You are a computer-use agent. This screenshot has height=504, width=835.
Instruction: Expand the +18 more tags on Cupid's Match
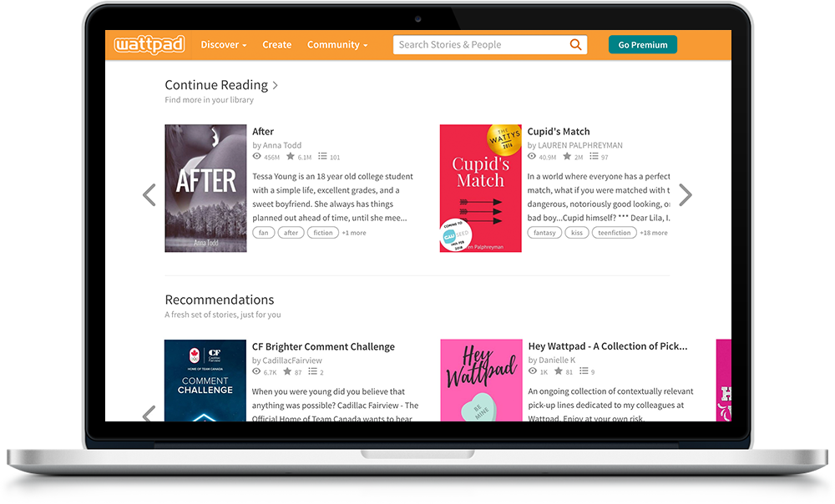[x=653, y=232]
